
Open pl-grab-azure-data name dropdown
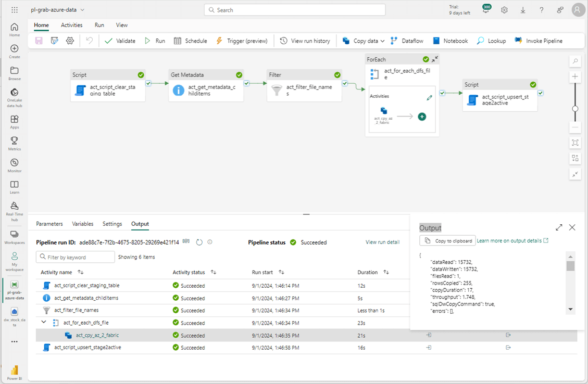(82, 10)
